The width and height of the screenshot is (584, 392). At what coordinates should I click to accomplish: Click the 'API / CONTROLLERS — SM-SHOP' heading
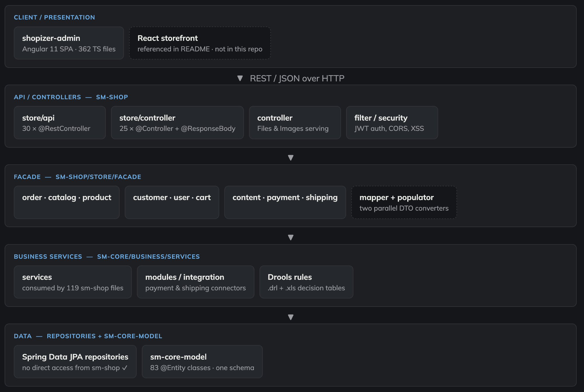71,97
